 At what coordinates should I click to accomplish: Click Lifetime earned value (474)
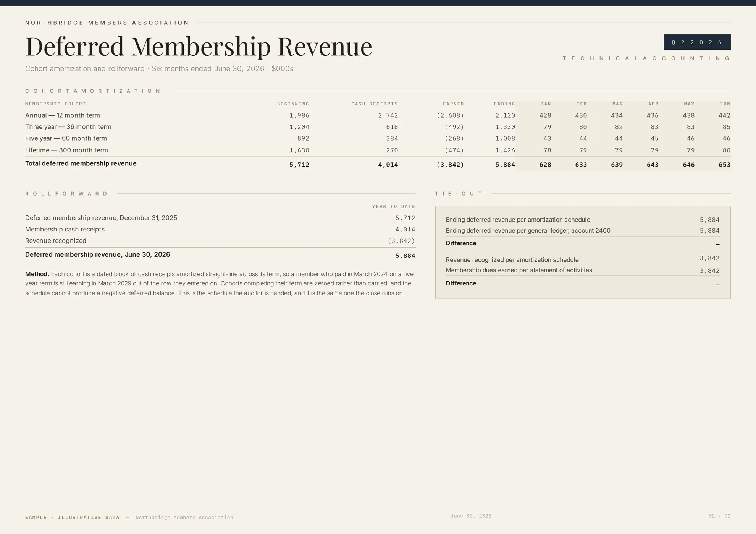pos(454,150)
